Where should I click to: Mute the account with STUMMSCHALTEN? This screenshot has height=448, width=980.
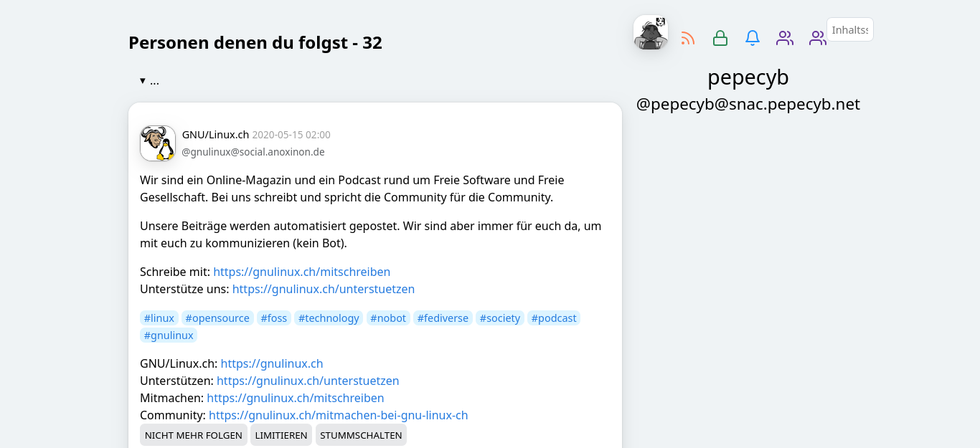coord(361,435)
